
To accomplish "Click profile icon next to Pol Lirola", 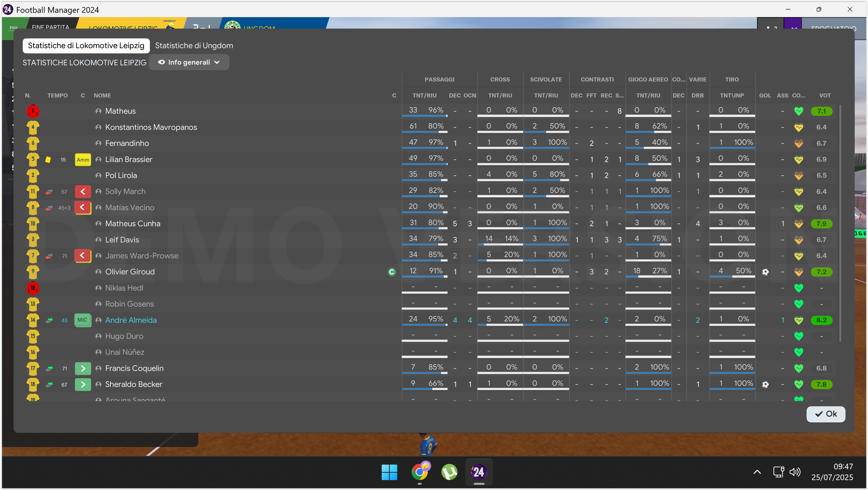I will tap(98, 176).
